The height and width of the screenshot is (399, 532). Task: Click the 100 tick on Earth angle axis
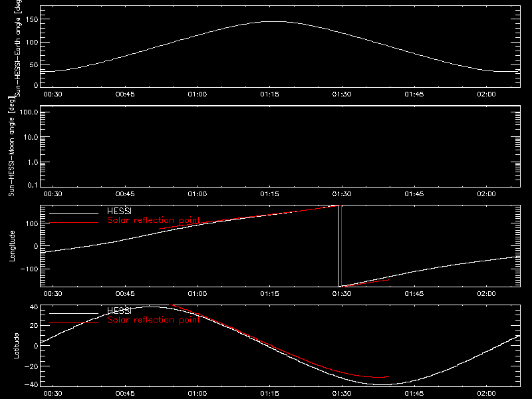(31, 42)
